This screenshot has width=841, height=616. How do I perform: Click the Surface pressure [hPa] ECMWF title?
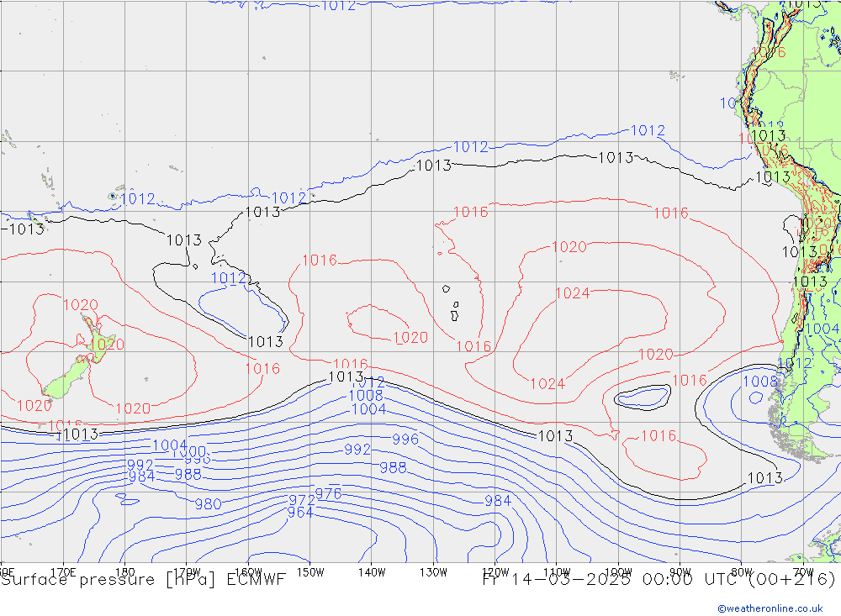coord(144,579)
